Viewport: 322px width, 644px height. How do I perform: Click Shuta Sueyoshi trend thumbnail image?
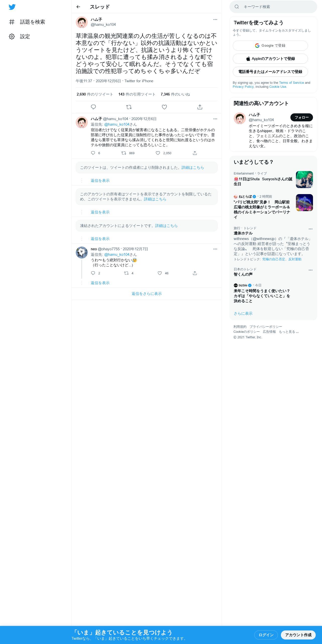(x=304, y=180)
